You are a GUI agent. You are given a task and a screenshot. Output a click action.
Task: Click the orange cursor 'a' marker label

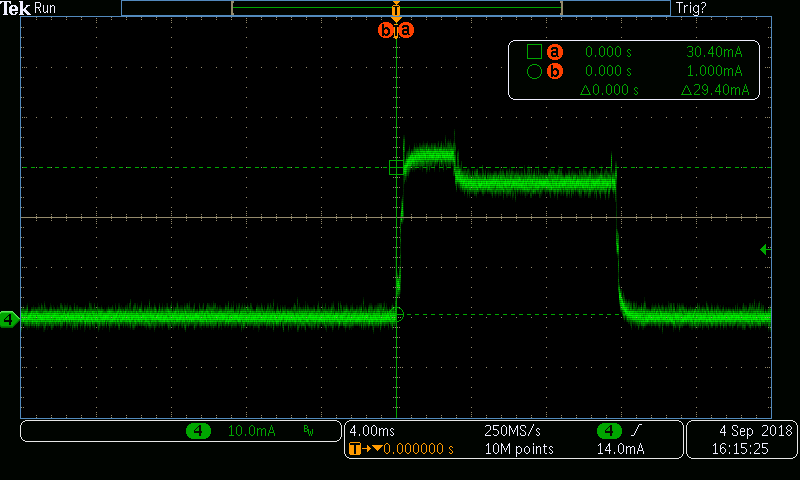[405, 30]
